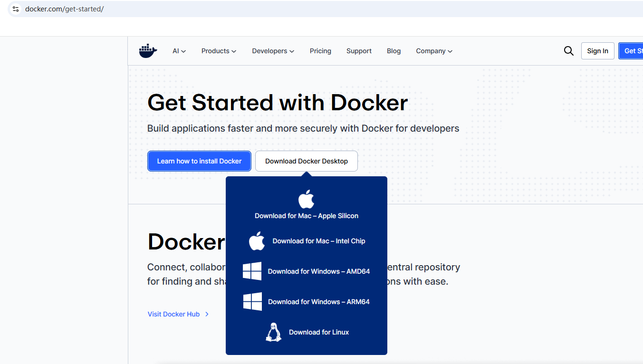643x364 pixels.
Task: Toggle the Download Docker Desktop dropdown
Action: [307, 161]
